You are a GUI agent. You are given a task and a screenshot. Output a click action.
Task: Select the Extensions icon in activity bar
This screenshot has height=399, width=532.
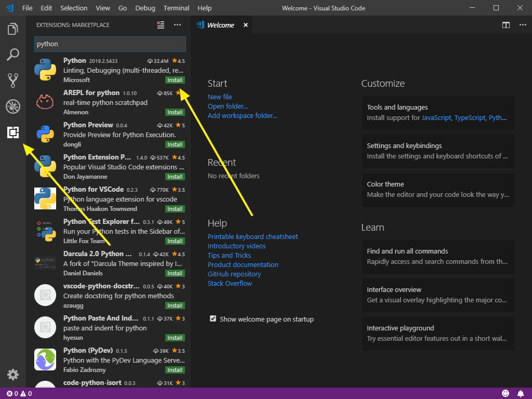pos(13,132)
